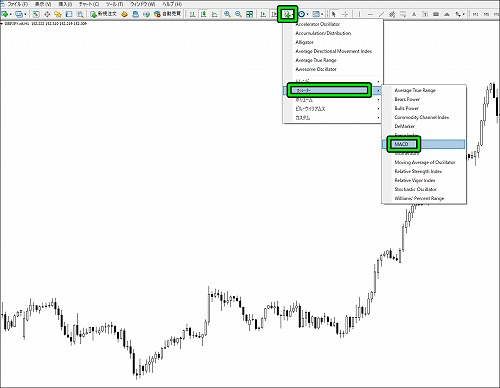The height and width of the screenshot is (388, 500).
Task: Choose Accelerator Oscillator from menu
Action: (x=333, y=24)
